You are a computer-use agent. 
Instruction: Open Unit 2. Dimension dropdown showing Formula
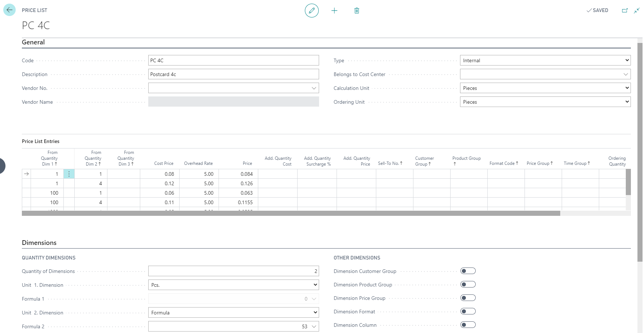point(233,313)
